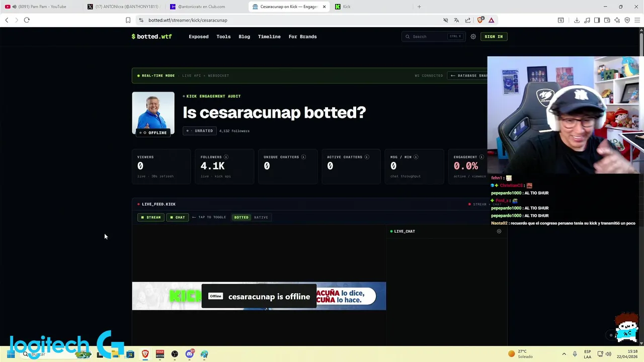This screenshot has height=362, width=644.
Task: Open the page translate icon
Action: [456, 20]
